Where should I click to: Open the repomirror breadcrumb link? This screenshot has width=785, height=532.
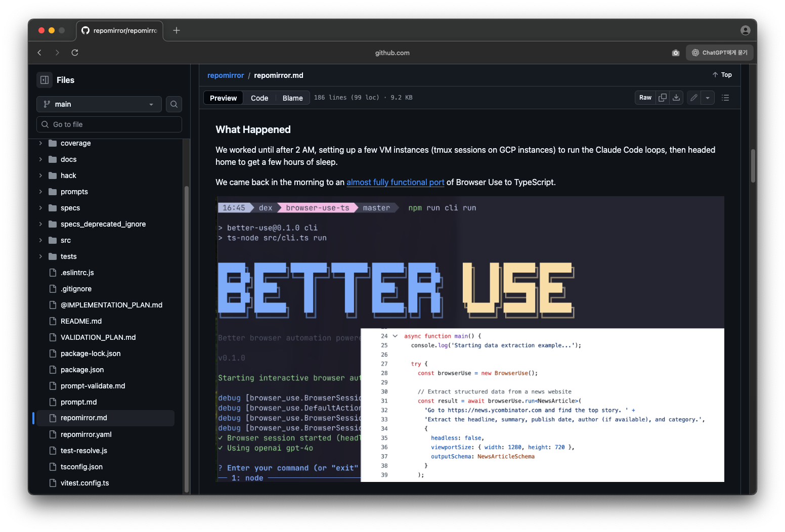(x=226, y=75)
